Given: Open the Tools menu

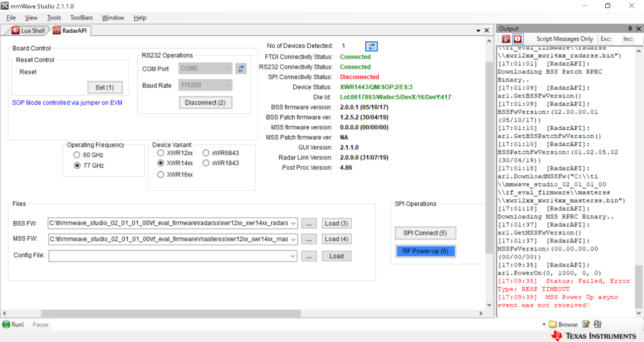Looking at the screenshot, I should point(54,18).
